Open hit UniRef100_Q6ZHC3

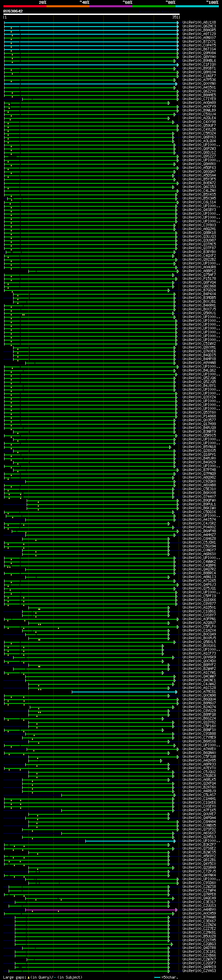pyautogui.click(x=199, y=26)
